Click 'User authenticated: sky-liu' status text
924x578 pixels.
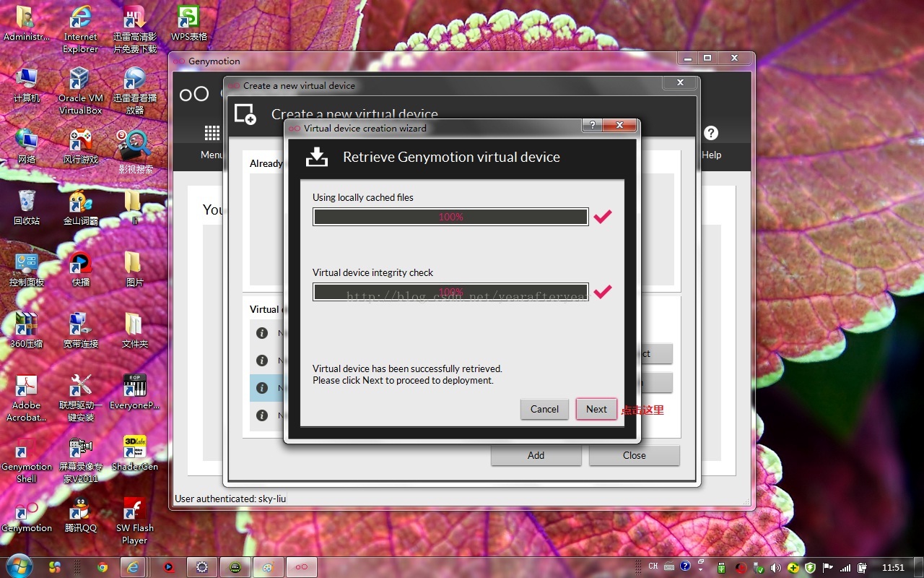[x=230, y=499]
